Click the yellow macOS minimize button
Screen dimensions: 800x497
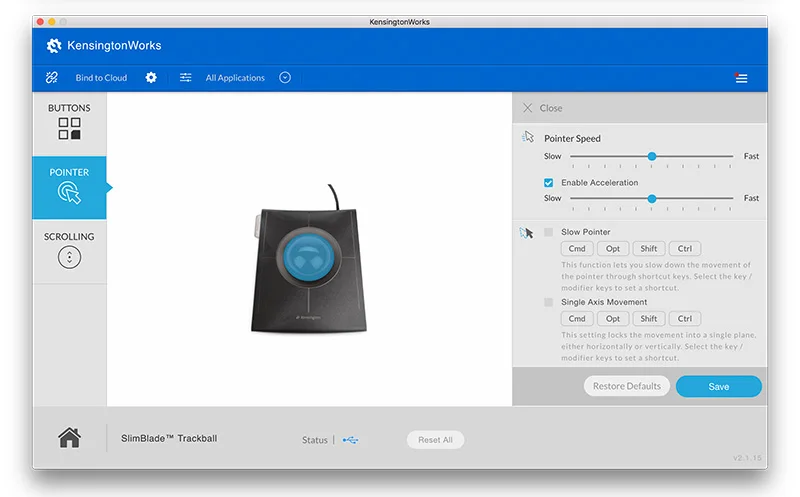click(52, 22)
